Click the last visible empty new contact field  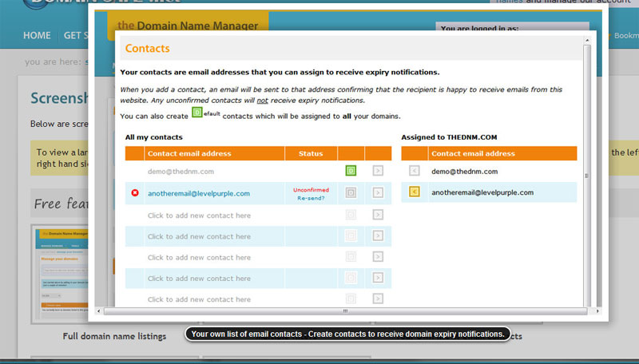(x=199, y=299)
